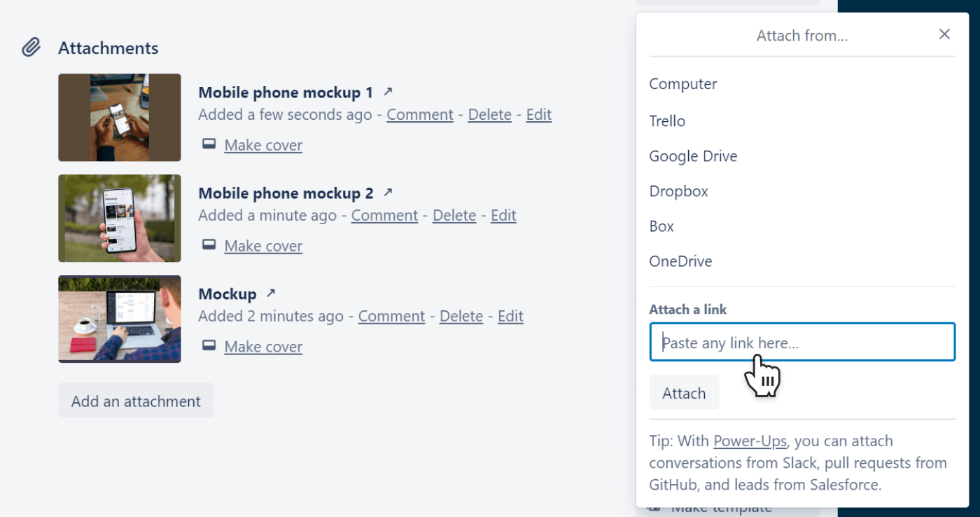This screenshot has width=980, height=517.
Task: Open the Mockup laptop thumbnail
Action: tap(119, 319)
